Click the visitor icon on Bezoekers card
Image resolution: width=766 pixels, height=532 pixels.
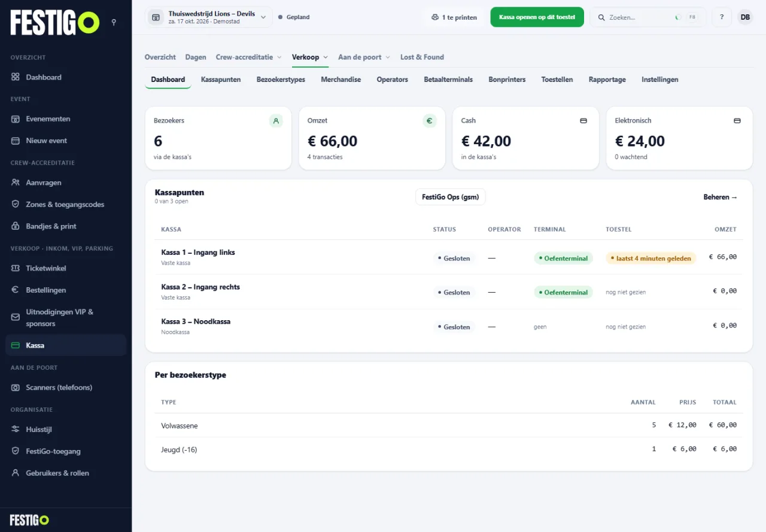coord(276,121)
